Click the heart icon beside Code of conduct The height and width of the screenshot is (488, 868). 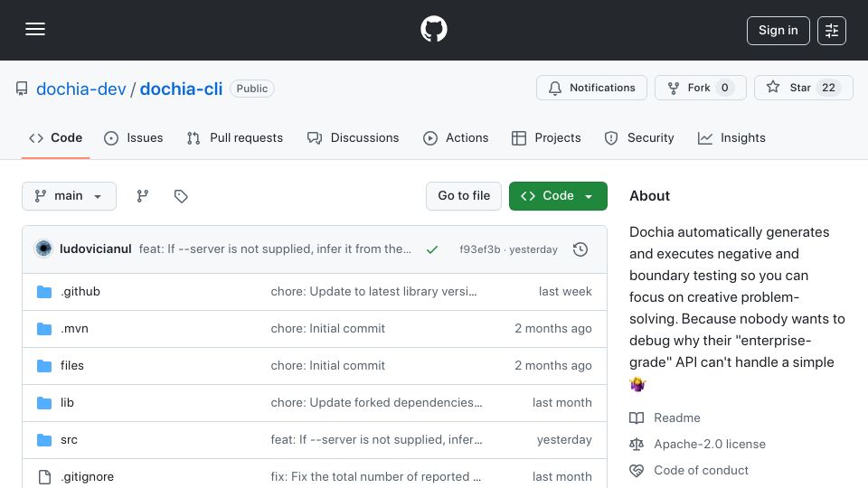(637, 470)
